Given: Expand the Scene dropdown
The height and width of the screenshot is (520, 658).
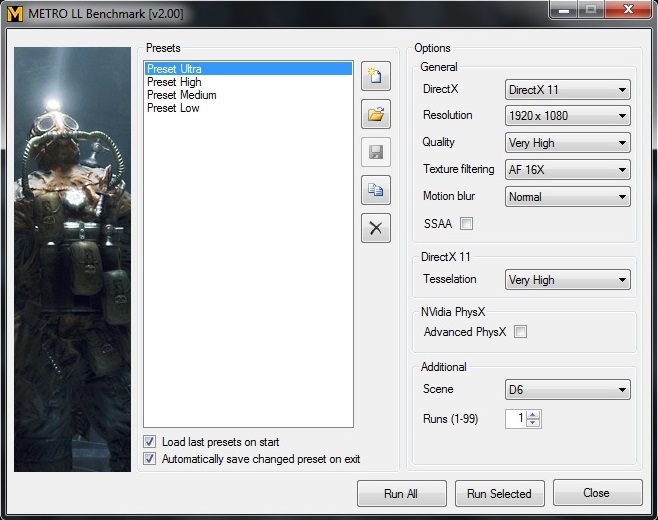Looking at the screenshot, I should click(567, 390).
